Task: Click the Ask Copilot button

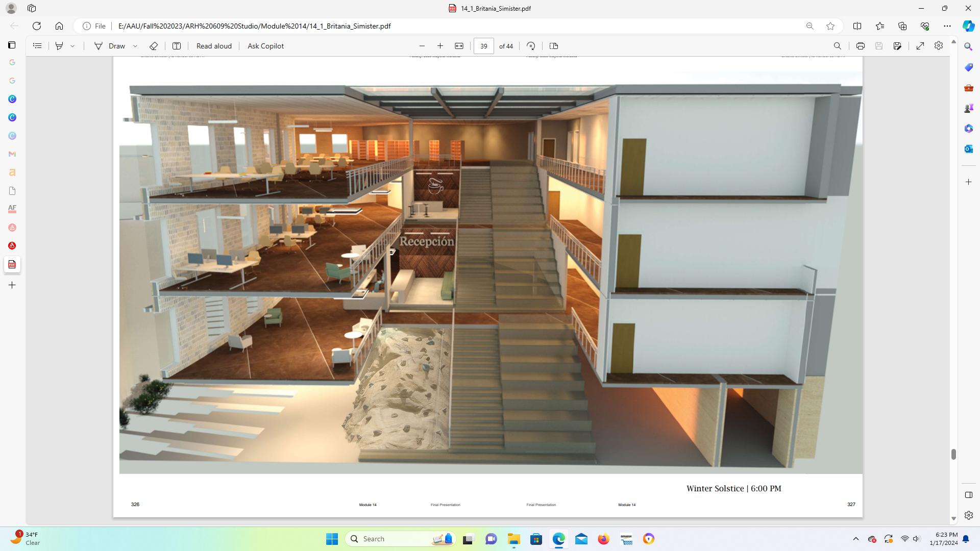Action: click(265, 46)
